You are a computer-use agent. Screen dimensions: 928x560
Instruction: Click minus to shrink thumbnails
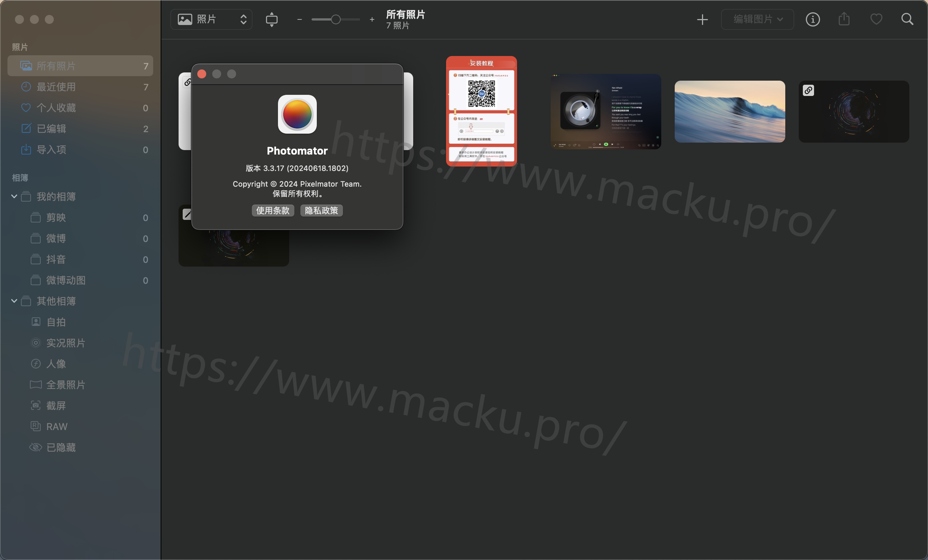coord(299,19)
